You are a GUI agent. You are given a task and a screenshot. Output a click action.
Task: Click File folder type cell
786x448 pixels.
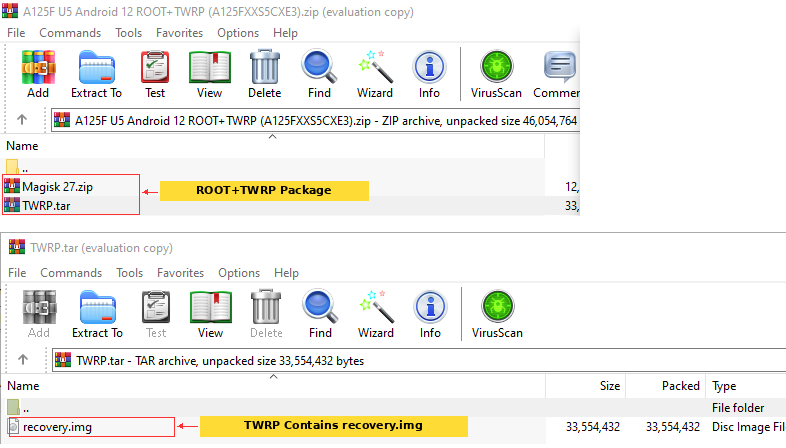coord(738,408)
